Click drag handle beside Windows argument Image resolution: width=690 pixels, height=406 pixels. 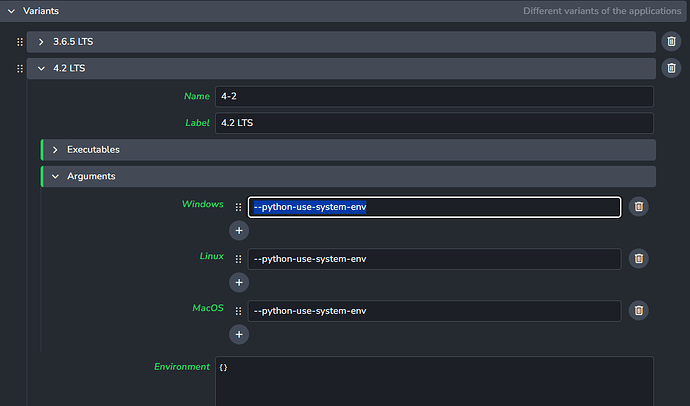[238, 207]
